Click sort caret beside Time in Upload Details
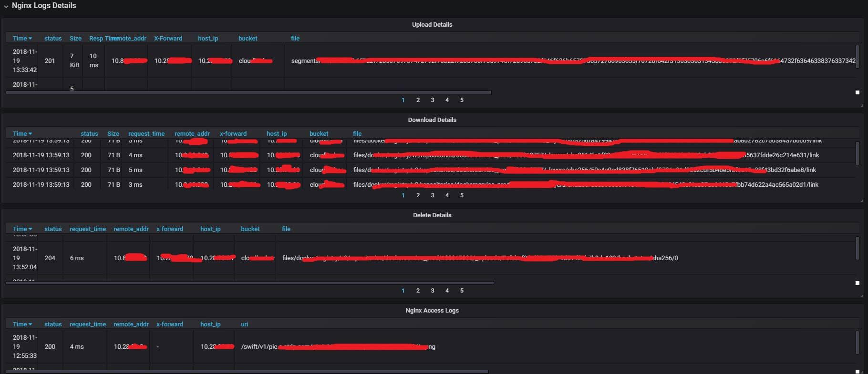The width and height of the screenshot is (868, 374). 30,39
